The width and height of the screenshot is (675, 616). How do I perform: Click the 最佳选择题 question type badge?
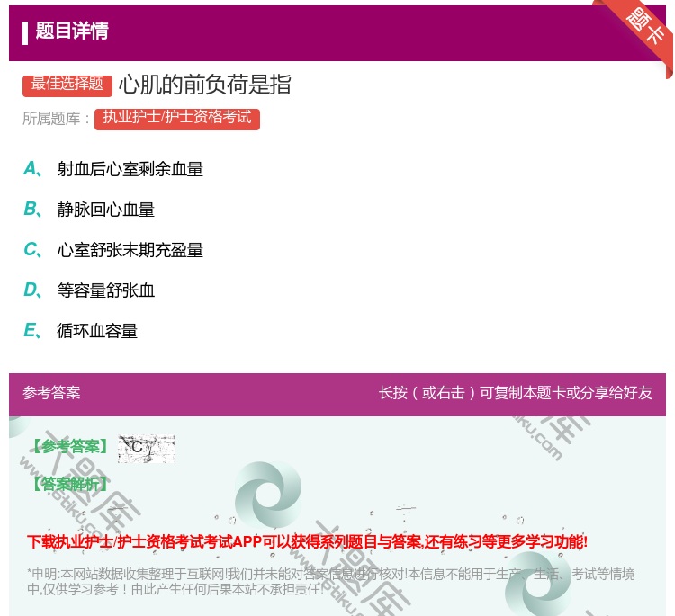[x=67, y=85]
